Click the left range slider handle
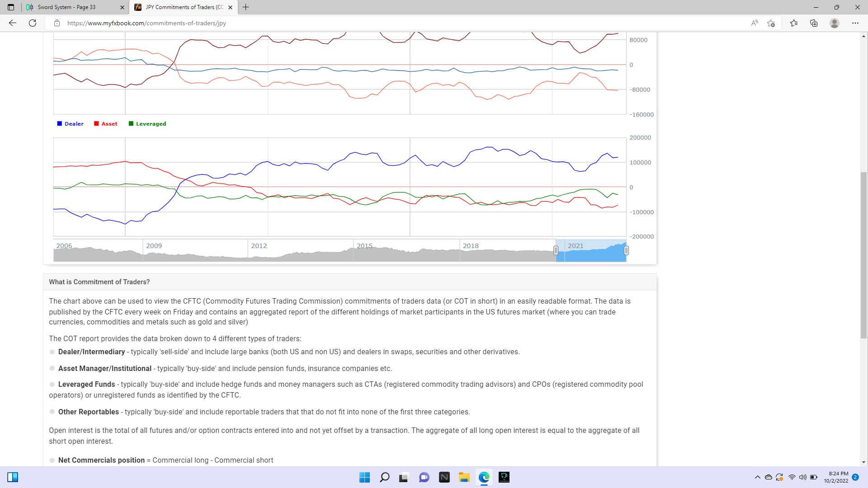The width and height of the screenshot is (868, 488). pyautogui.click(x=556, y=250)
